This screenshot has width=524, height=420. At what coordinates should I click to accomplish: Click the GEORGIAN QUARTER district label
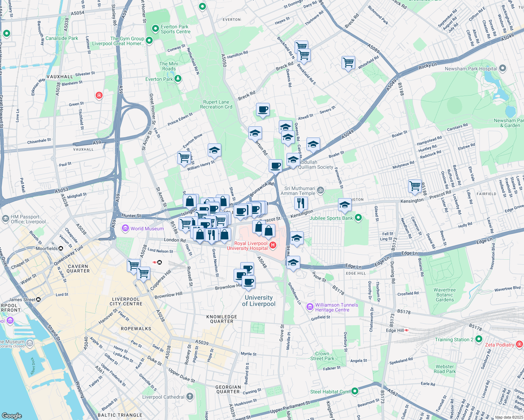point(228,390)
